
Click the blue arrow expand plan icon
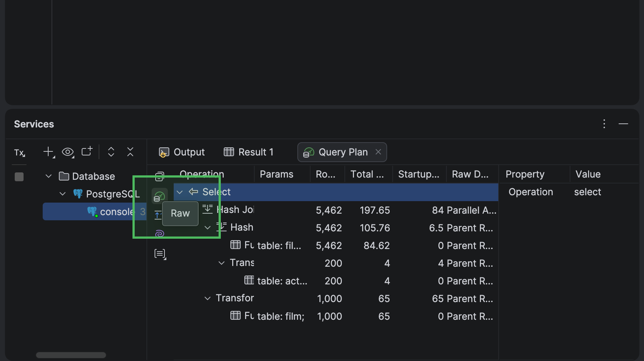(158, 215)
